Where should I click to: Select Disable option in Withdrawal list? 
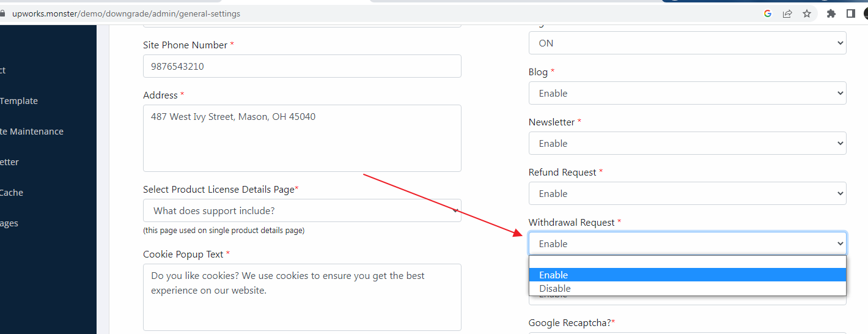point(687,289)
